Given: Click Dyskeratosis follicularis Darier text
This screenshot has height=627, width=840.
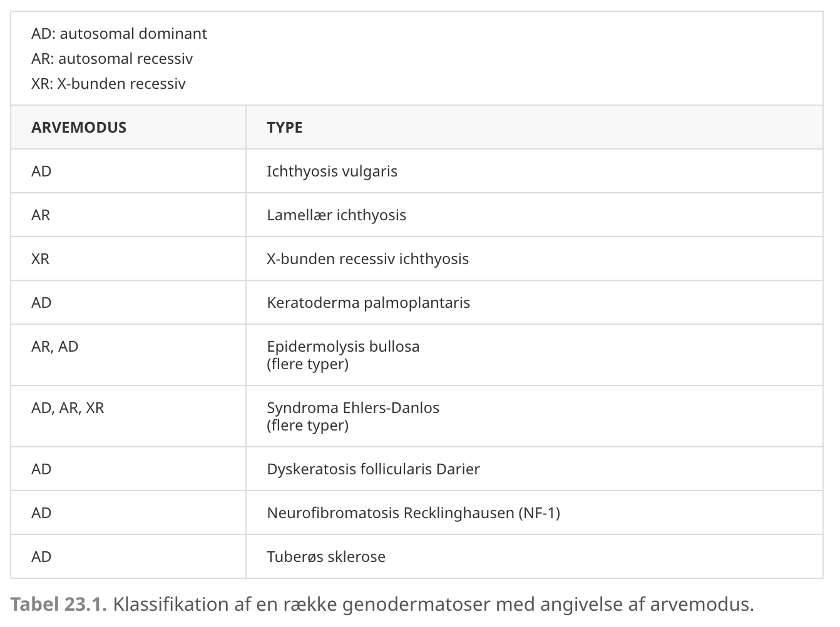Looking at the screenshot, I should tap(373, 469).
